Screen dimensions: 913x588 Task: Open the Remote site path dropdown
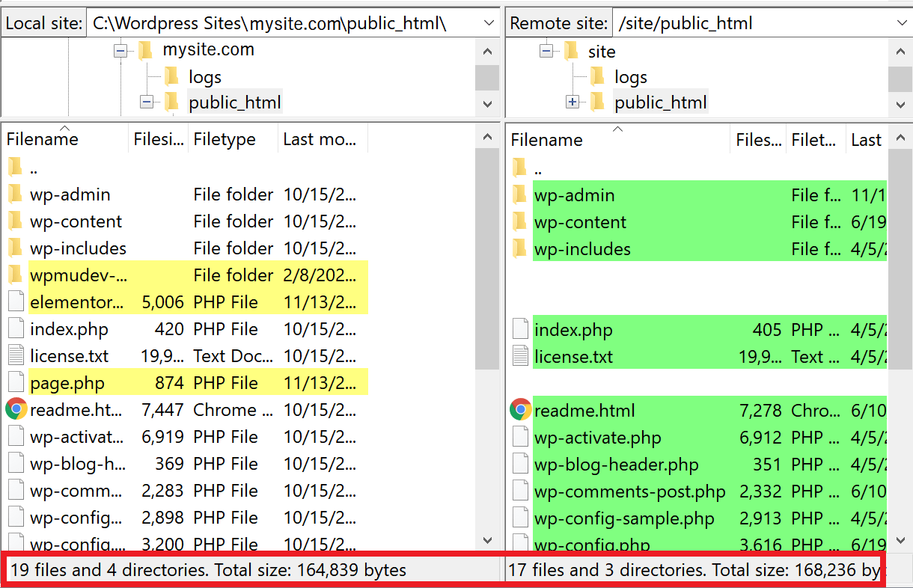point(901,23)
